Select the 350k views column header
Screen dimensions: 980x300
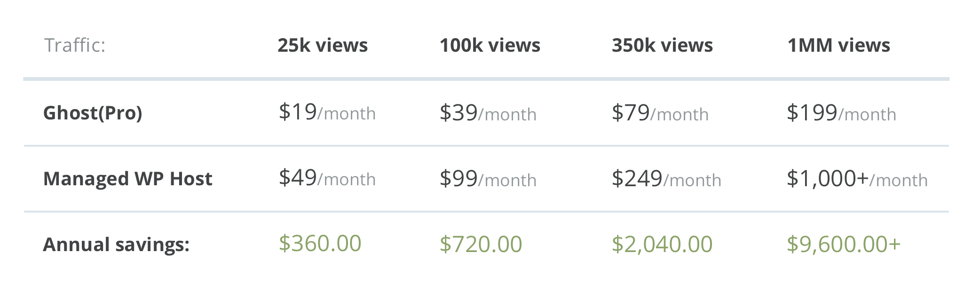[662, 46]
